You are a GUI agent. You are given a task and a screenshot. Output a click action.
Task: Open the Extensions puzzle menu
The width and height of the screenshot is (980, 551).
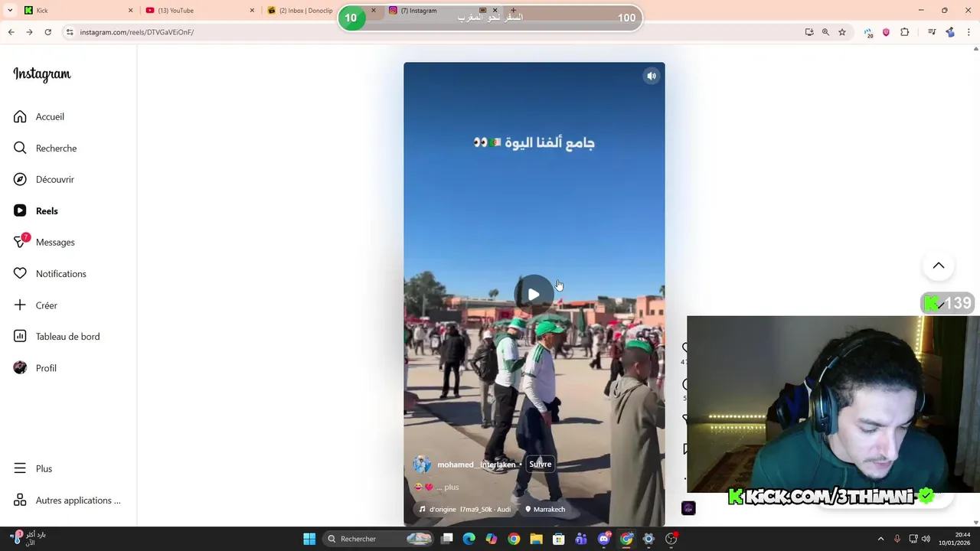tap(904, 32)
